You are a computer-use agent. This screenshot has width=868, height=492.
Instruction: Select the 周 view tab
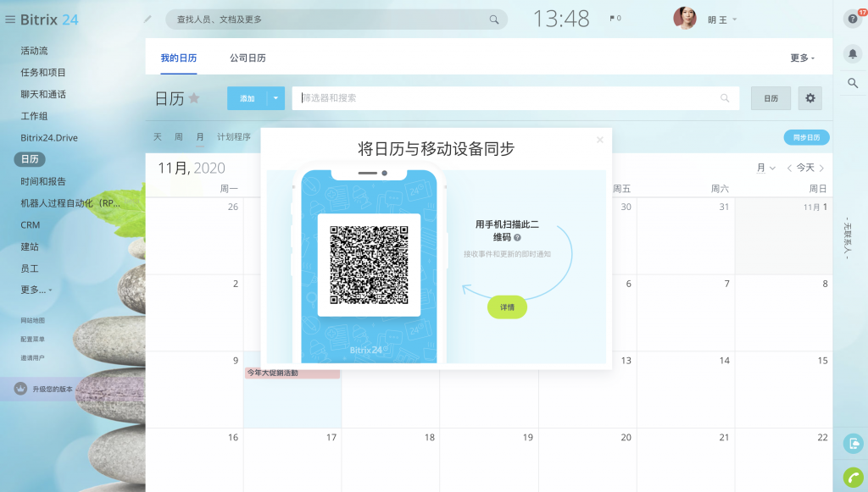(x=178, y=136)
